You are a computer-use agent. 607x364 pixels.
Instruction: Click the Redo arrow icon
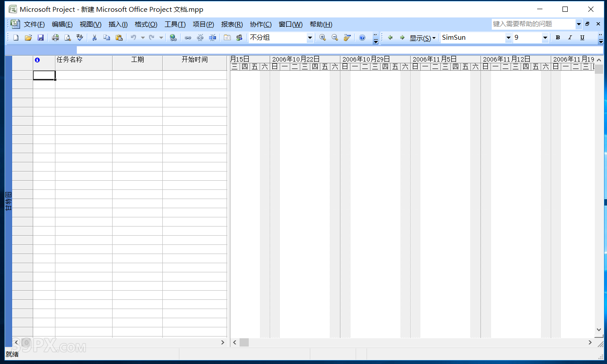[x=152, y=38]
